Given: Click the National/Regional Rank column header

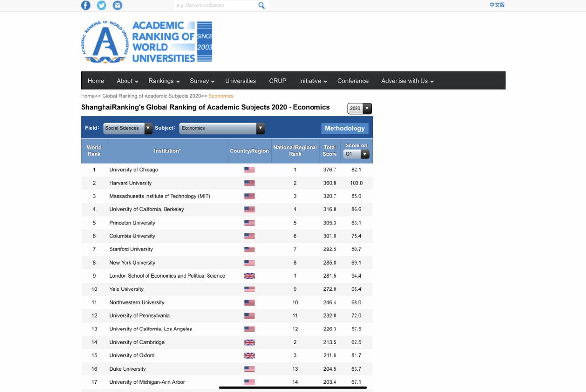Looking at the screenshot, I should pos(295,151).
